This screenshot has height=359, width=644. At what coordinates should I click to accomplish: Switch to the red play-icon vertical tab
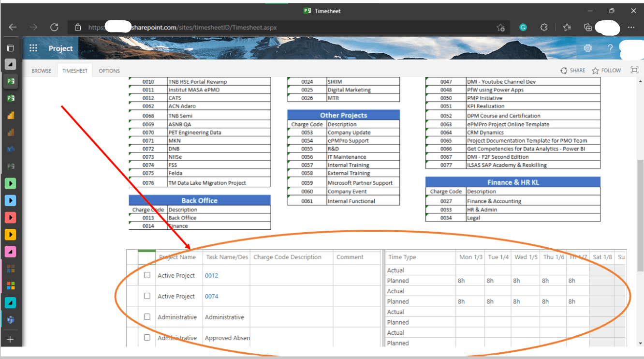[10, 217]
